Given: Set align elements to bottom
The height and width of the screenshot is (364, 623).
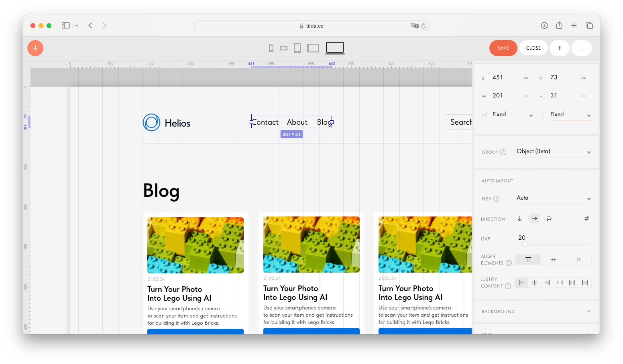Looking at the screenshot, I should [578, 259].
